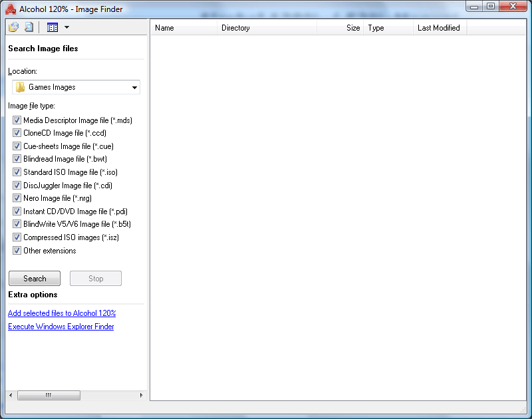Open the view style dropdown arrow
Screen dimensions: 532x419
[67, 27]
